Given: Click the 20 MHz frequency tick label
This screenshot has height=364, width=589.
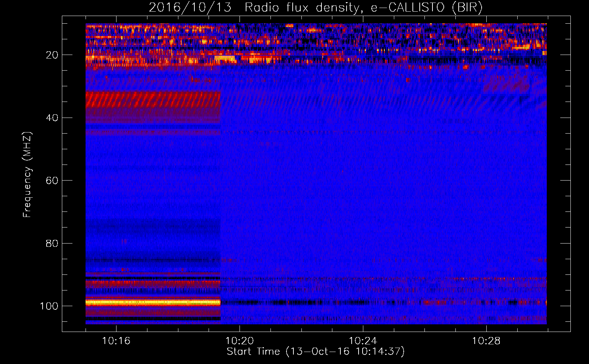Looking at the screenshot, I should pyautogui.click(x=52, y=55).
